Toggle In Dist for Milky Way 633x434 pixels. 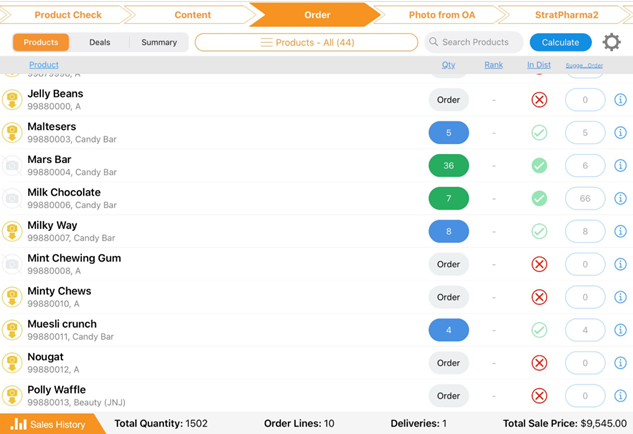pyautogui.click(x=539, y=231)
